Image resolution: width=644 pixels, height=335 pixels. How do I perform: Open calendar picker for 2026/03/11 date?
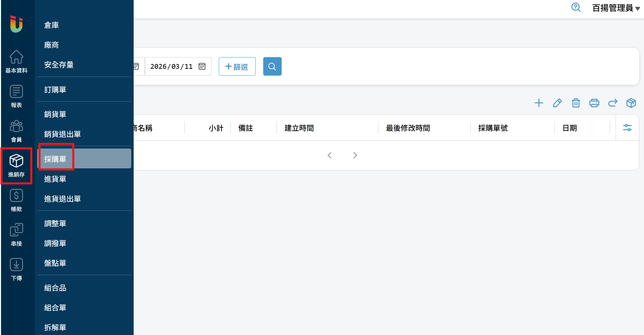click(x=202, y=66)
